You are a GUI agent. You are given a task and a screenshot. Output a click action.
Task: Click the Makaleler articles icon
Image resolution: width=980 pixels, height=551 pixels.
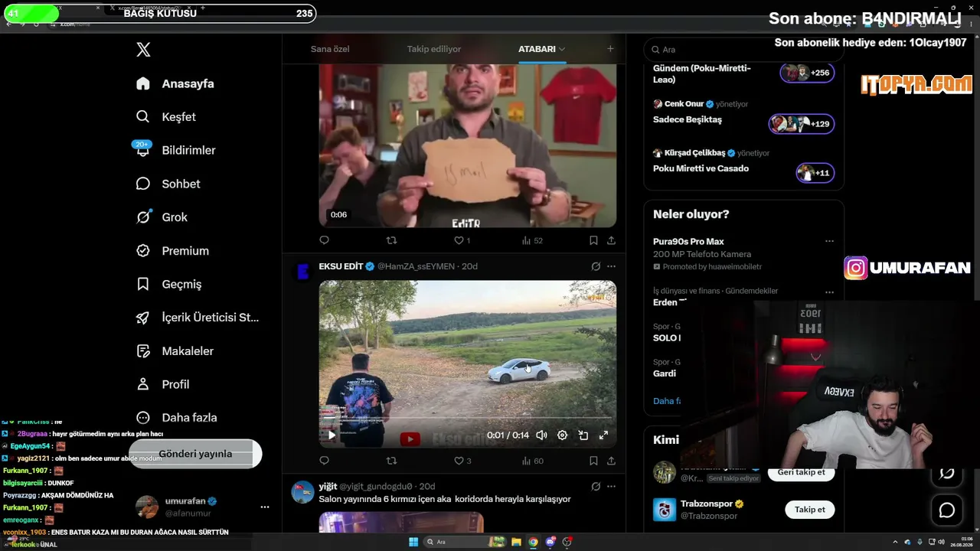(x=143, y=351)
